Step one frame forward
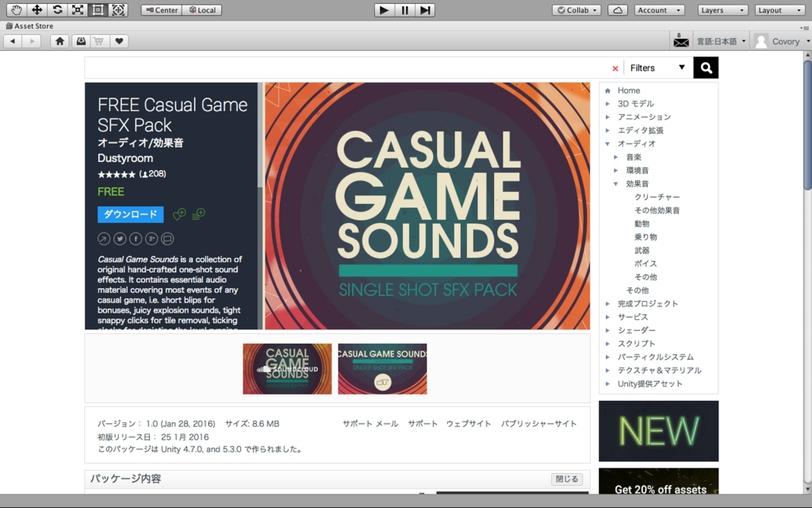812x508 pixels. point(425,10)
